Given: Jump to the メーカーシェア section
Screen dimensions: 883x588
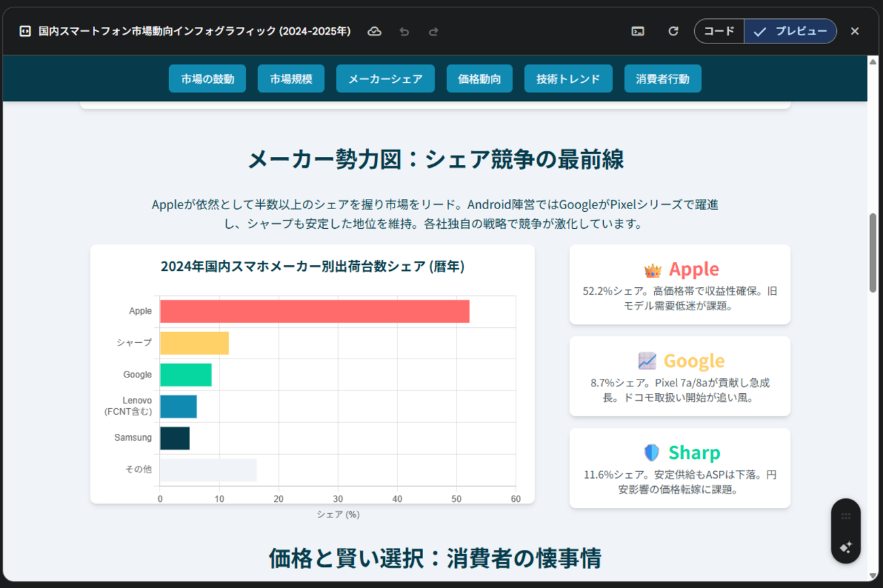Looking at the screenshot, I should [x=385, y=79].
